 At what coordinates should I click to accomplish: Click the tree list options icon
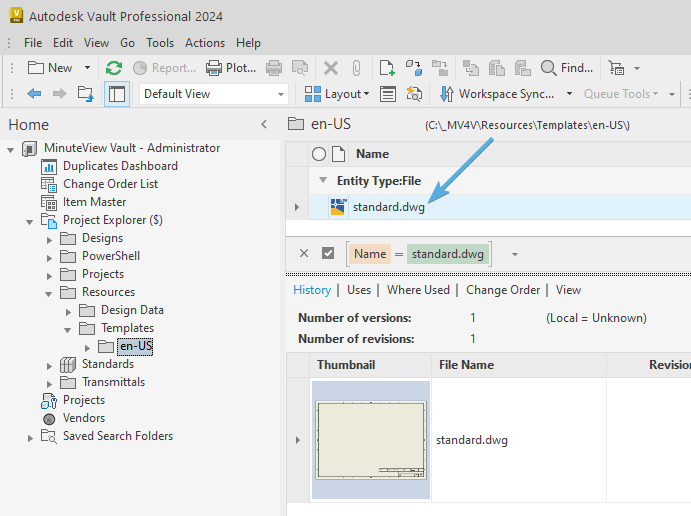pos(616,68)
